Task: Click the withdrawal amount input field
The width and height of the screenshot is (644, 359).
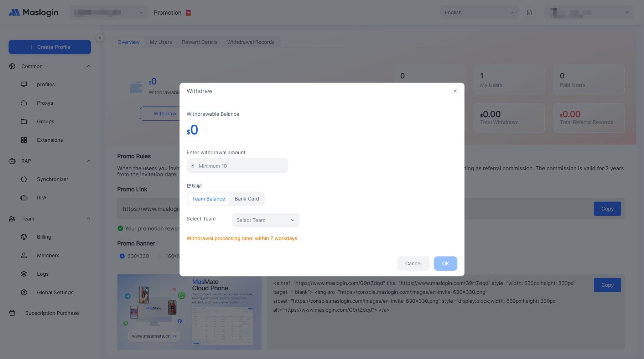Action: (x=241, y=166)
